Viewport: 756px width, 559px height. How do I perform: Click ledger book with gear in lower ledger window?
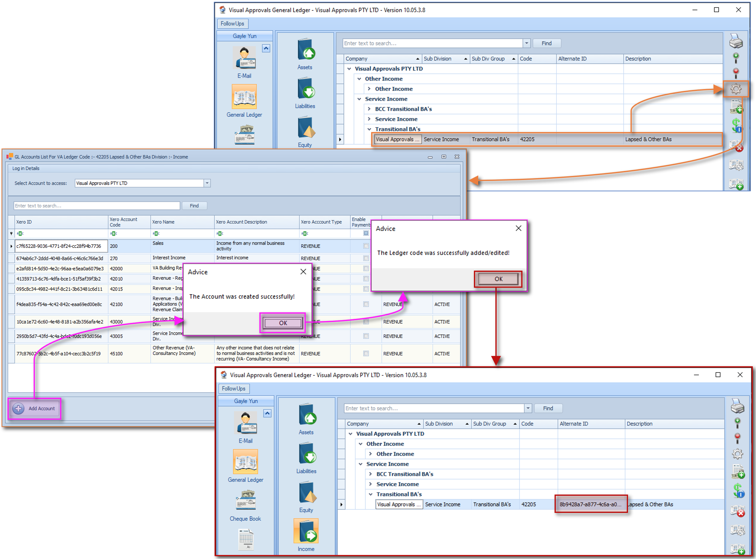click(737, 530)
